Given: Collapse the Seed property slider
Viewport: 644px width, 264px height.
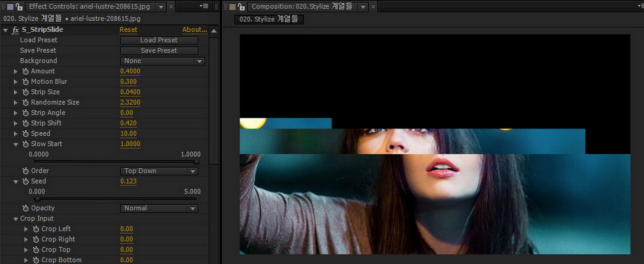Looking at the screenshot, I should point(16,182).
